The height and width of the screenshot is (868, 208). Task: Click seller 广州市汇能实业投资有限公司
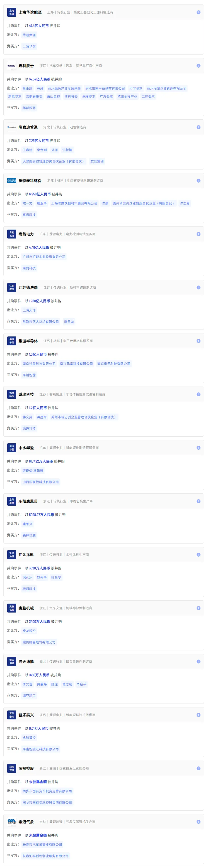click(44, 257)
